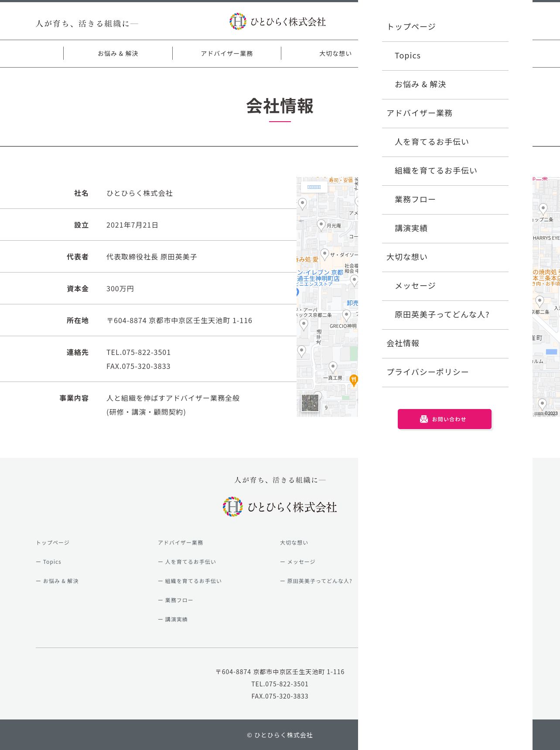Open お悩み & 解決 in the side menu
This screenshot has height=750, width=560.
[x=445, y=85]
